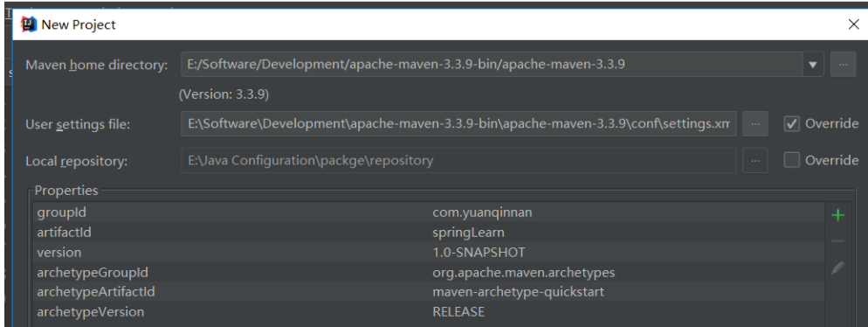Click the 1.0-SNAPSHOT value

(x=479, y=252)
